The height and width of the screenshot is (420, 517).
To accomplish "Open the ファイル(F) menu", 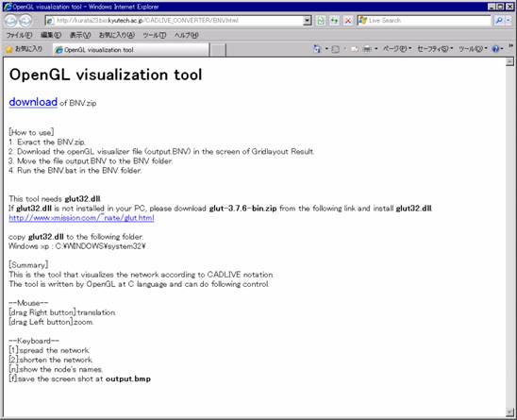I will (20, 35).
